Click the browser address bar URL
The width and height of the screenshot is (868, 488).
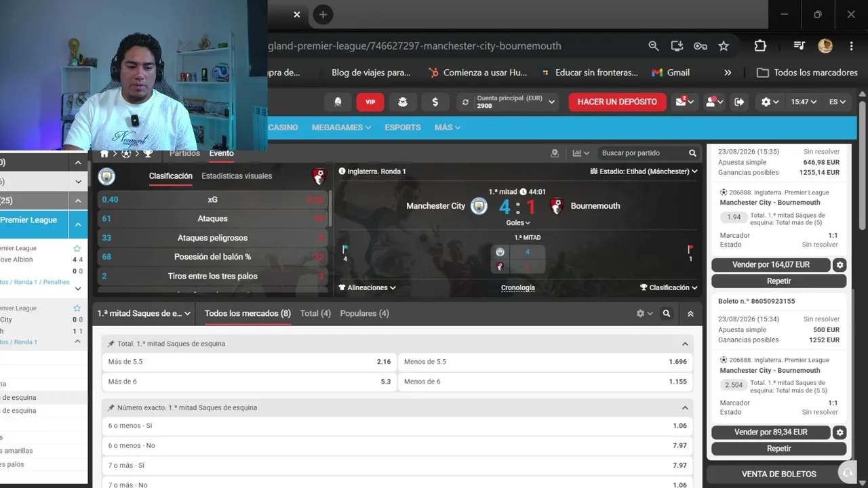(415, 46)
